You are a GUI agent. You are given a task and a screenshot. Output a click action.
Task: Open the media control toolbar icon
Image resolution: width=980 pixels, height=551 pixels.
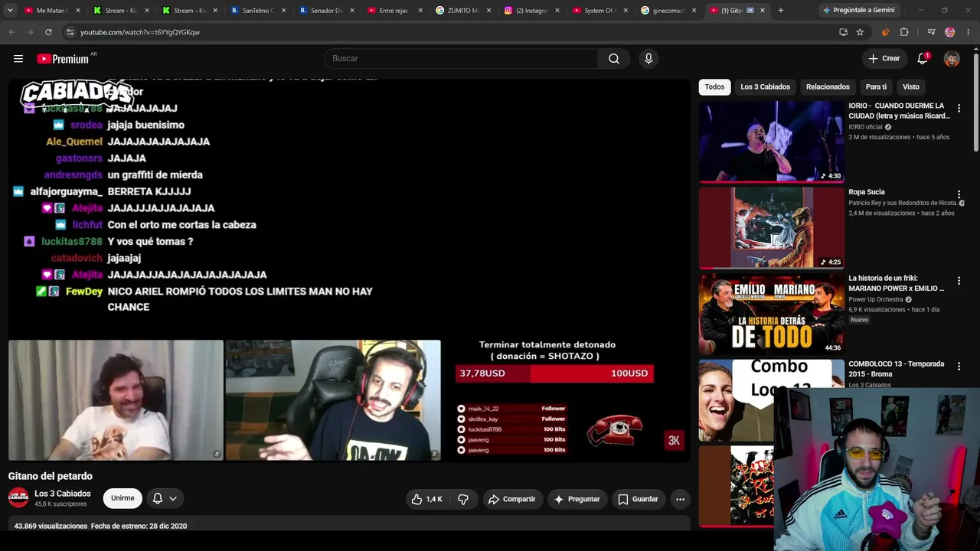point(931,32)
